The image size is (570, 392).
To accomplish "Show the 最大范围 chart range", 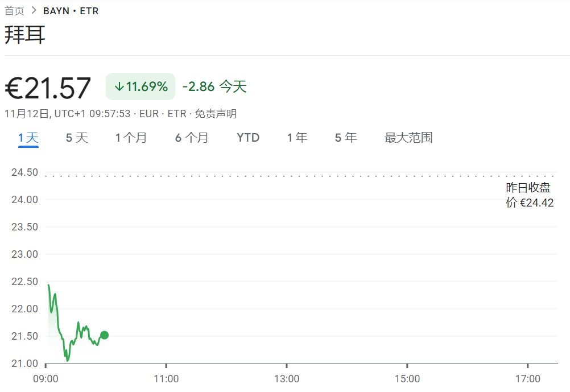I will click(408, 138).
